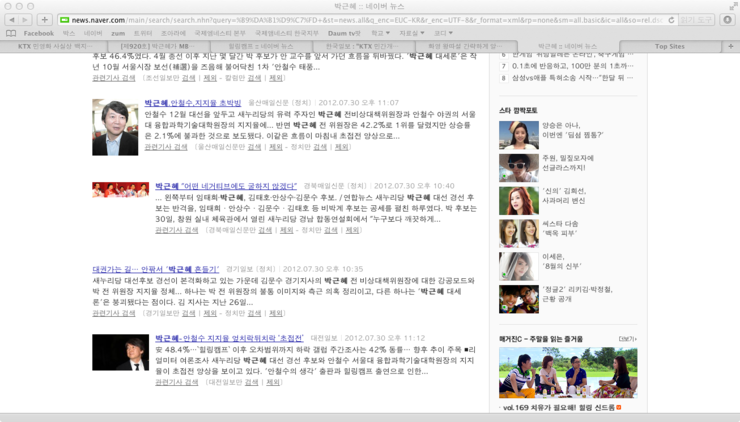Click the browser forward arrow button
This screenshot has width=740, height=422.
tap(25, 19)
